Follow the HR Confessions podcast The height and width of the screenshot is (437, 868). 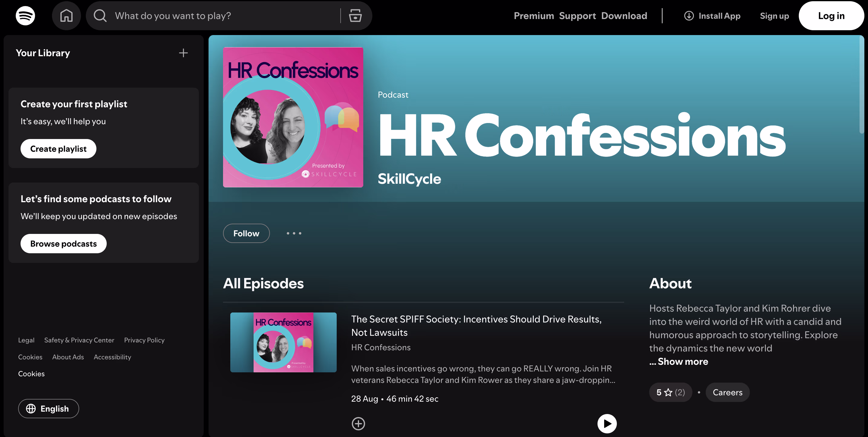pyautogui.click(x=246, y=233)
